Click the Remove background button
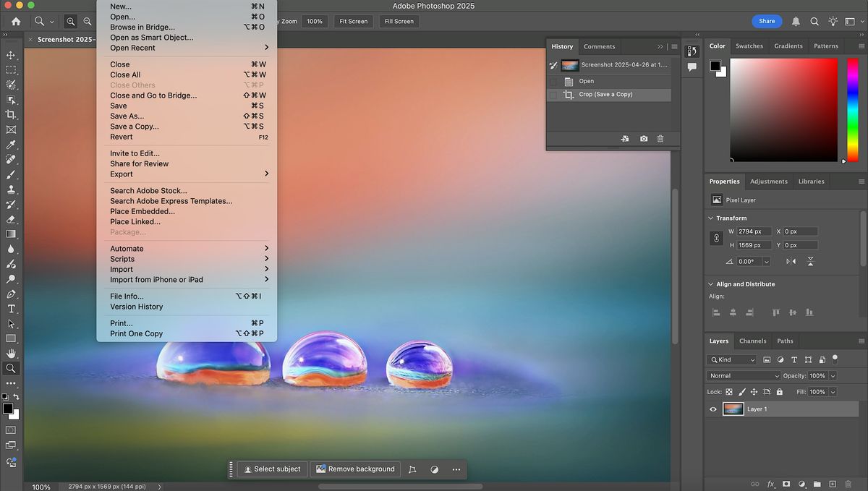Image resolution: width=868 pixels, height=491 pixels. coord(355,469)
